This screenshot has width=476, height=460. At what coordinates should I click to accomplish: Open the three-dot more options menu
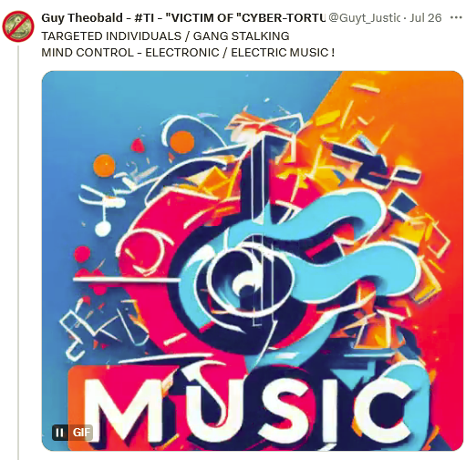tap(456, 17)
